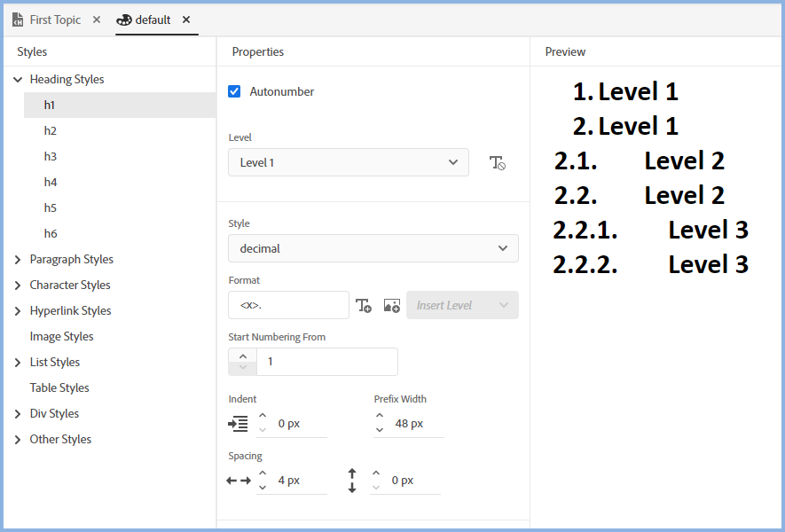The width and height of the screenshot is (785, 532).
Task: Click the horizontal spacing arrows icon
Action: [x=238, y=481]
